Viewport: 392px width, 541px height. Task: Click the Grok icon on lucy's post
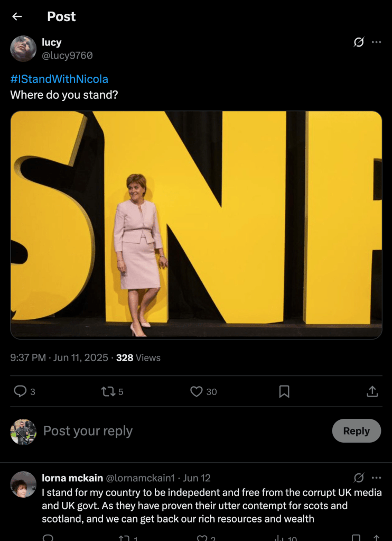(359, 42)
